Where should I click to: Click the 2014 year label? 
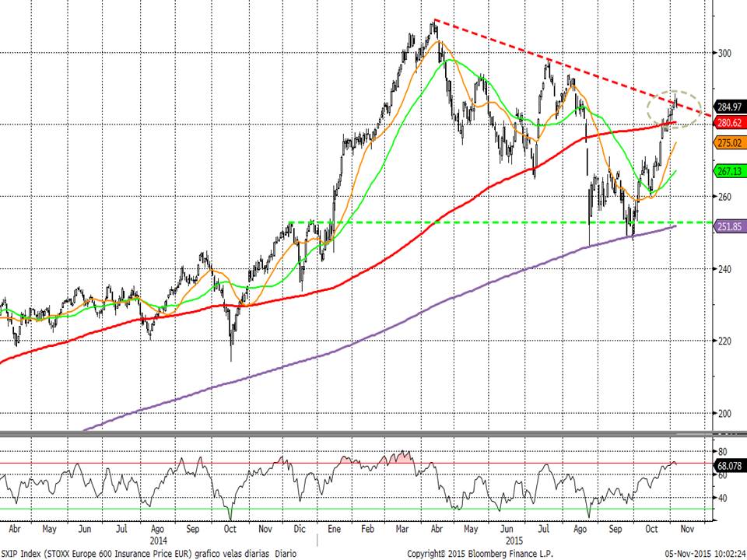tap(159, 541)
